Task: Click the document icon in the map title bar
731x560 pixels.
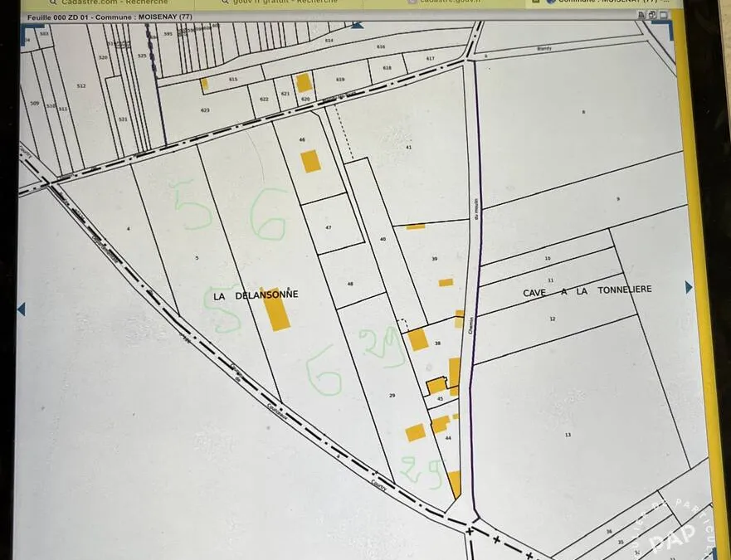Action: pyautogui.click(x=641, y=15)
